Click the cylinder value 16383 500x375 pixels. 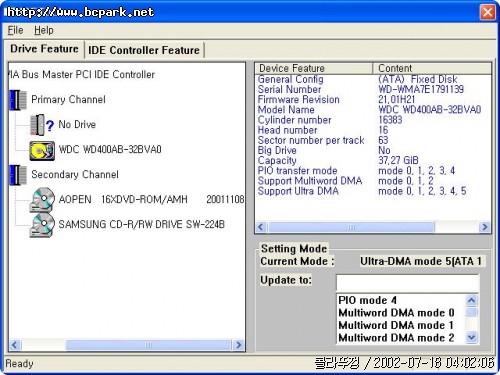coord(390,120)
